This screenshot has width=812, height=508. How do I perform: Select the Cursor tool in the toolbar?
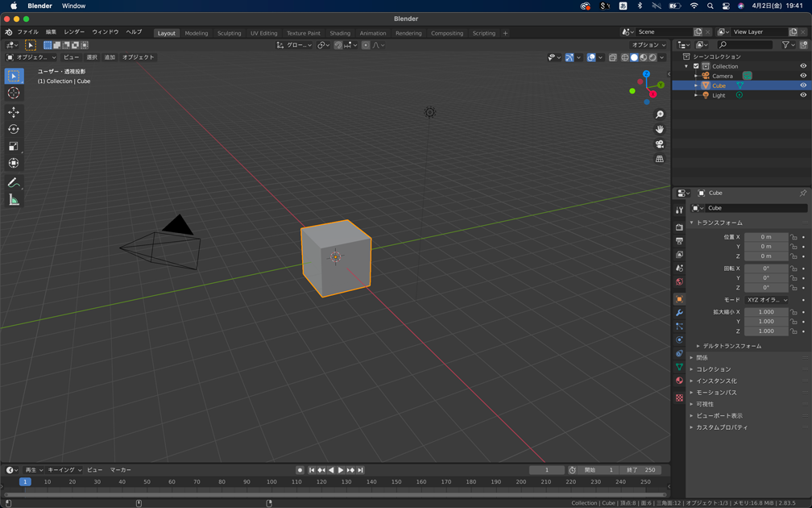pos(14,93)
